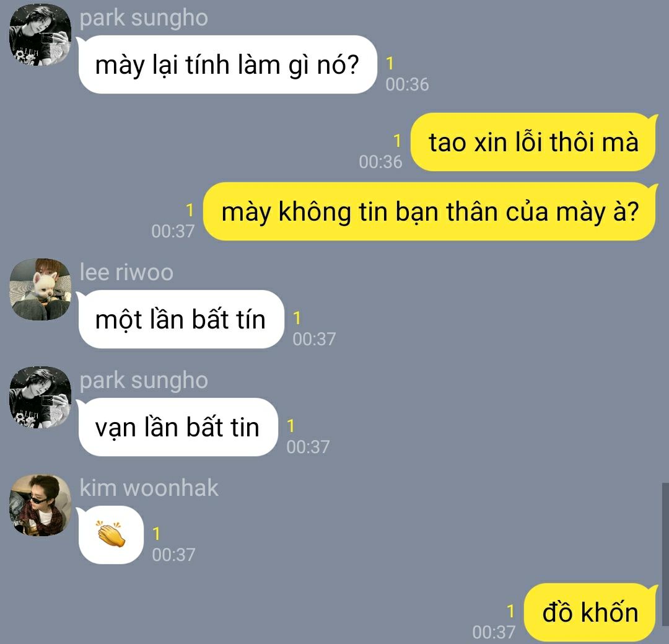Click the name 'kim woonhak'
Image resolution: width=669 pixels, height=644 pixels.
click(x=149, y=488)
